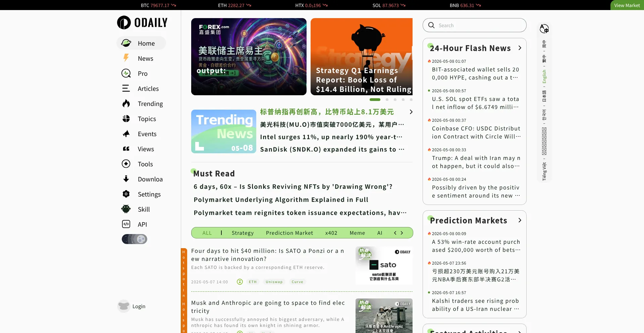This screenshot has width=644, height=333.
Task: Click the Curve tag
Action: pos(298,282)
